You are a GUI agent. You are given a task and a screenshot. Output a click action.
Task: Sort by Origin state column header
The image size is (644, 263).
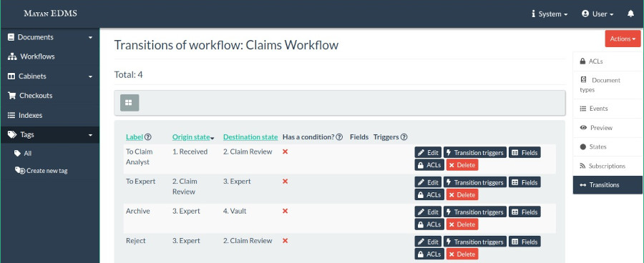pos(191,137)
